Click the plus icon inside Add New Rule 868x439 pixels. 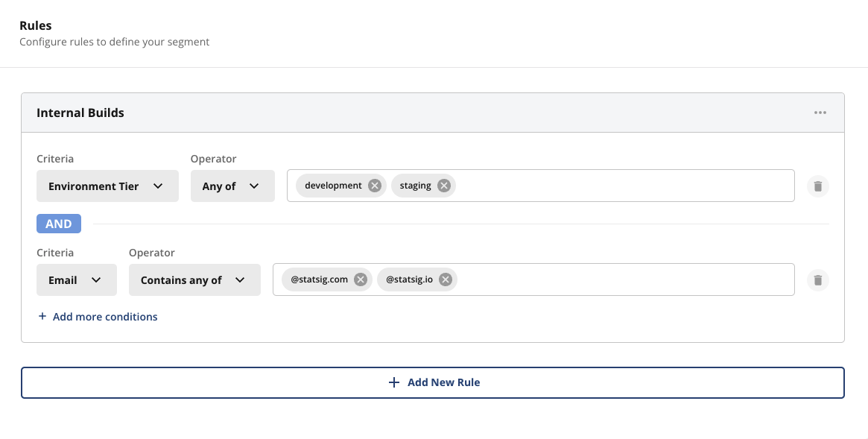click(394, 382)
